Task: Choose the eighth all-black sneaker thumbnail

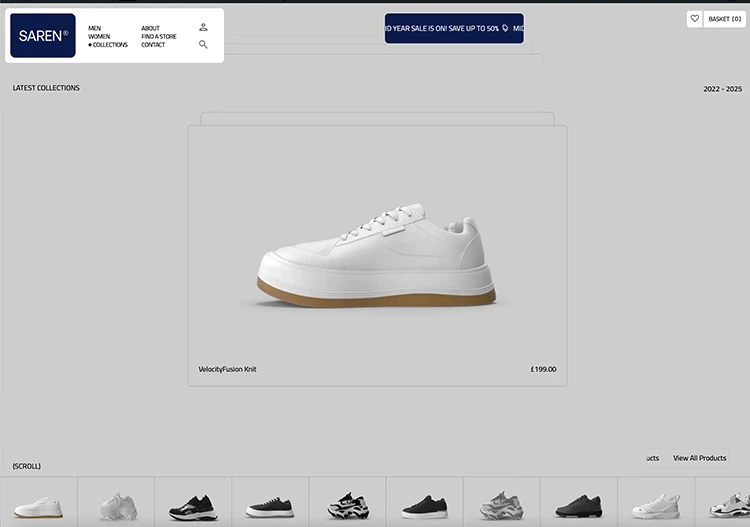Action: [578, 505]
